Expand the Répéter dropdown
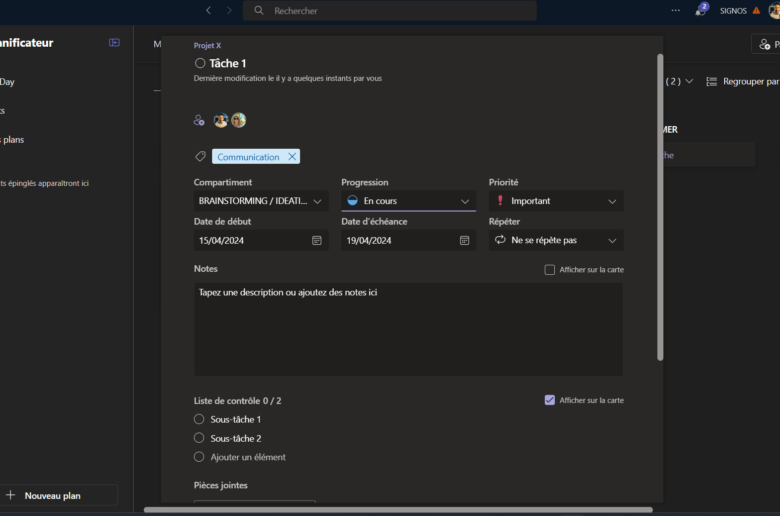This screenshot has height=516, width=780. pos(555,241)
